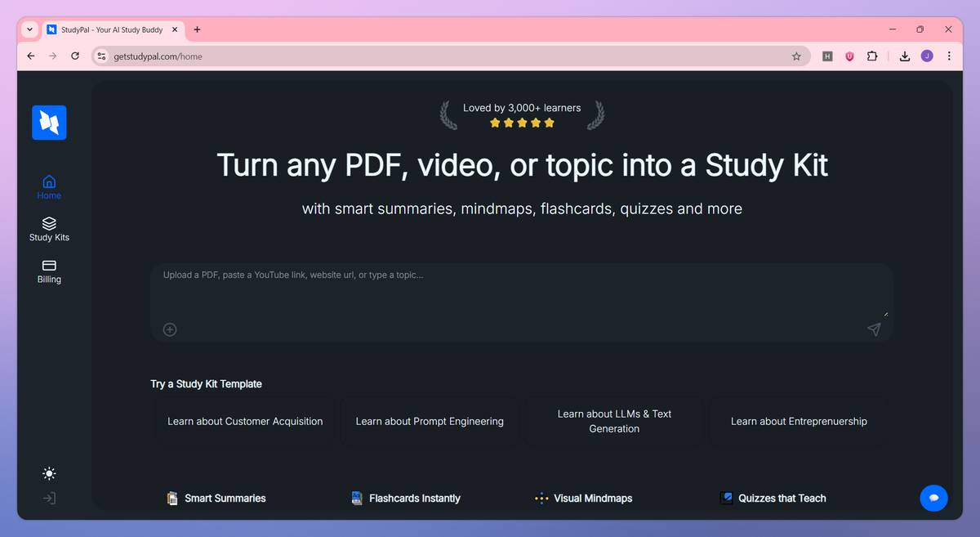Open the J profile avatar
The height and width of the screenshot is (537, 980).
(x=927, y=56)
